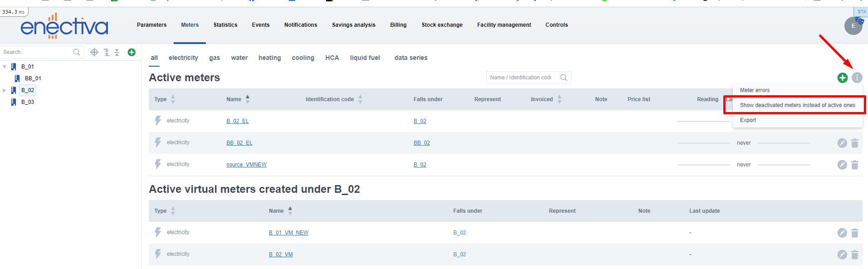Click green add button in the left tree panel
The image size is (868, 269).
tap(132, 52)
